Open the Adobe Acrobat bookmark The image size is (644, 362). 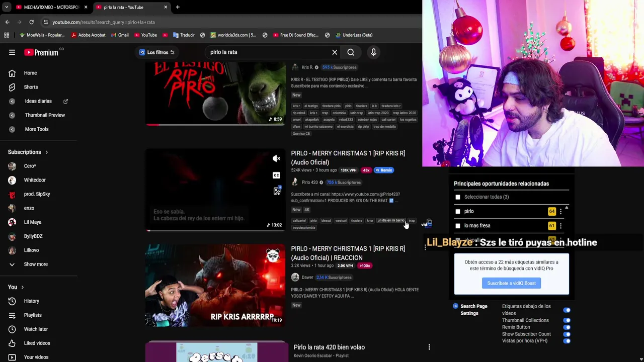click(89, 35)
